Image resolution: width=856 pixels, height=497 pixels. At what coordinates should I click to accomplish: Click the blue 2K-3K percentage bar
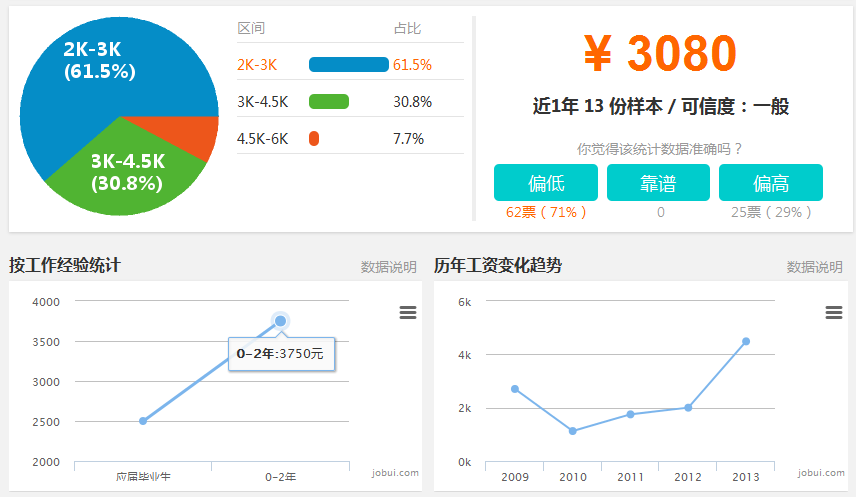[349, 64]
